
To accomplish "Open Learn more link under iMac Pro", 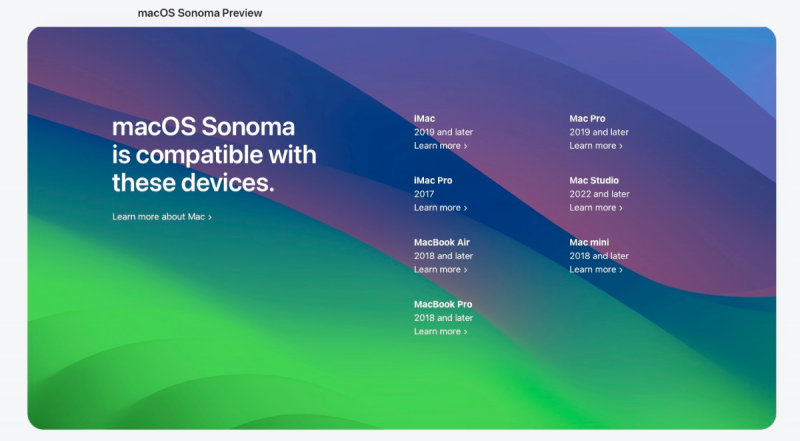I will pyautogui.click(x=440, y=208).
